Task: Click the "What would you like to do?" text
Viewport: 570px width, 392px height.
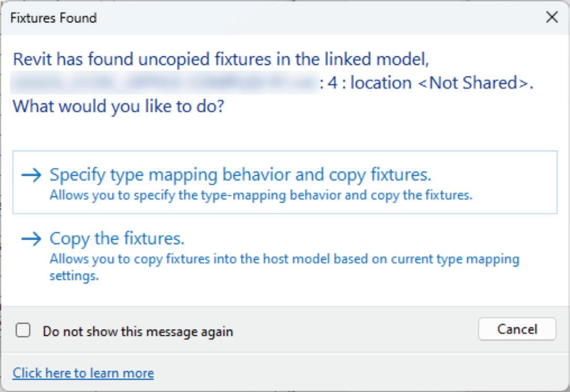Action: click(119, 107)
